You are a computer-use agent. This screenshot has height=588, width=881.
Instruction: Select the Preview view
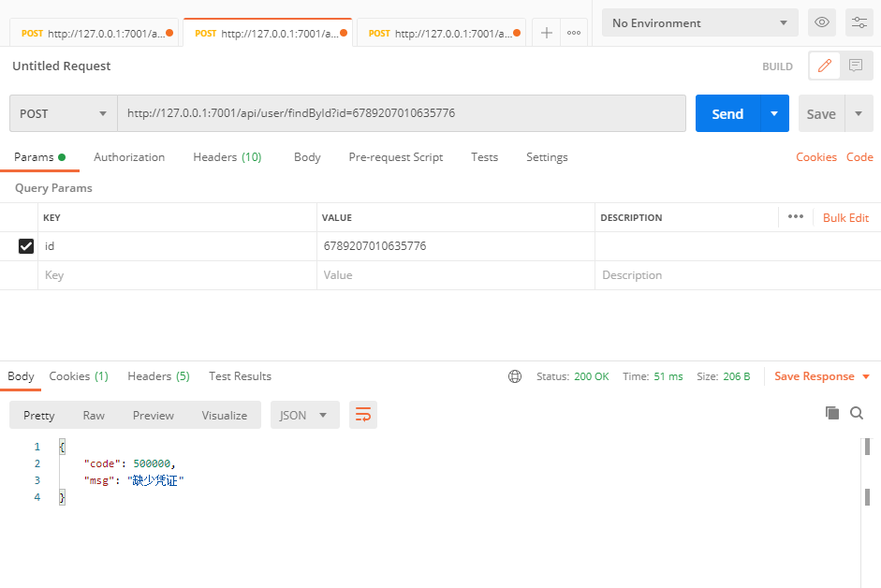[x=153, y=416]
